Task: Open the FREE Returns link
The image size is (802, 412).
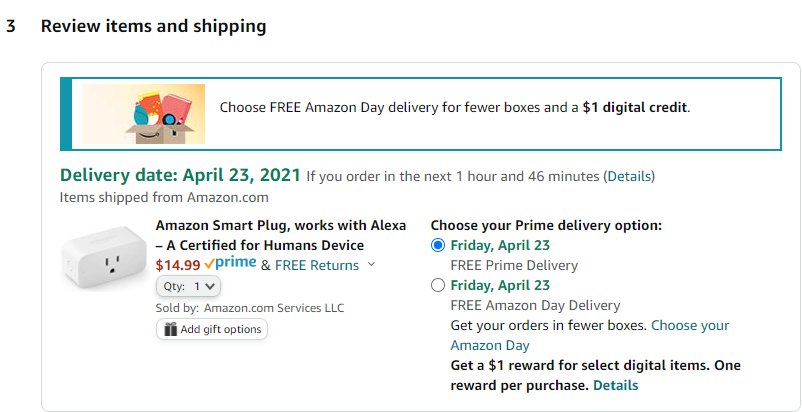Action: (x=317, y=265)
